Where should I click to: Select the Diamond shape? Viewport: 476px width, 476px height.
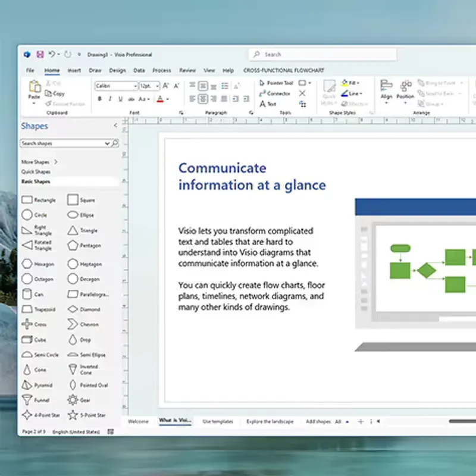[84, 309]
